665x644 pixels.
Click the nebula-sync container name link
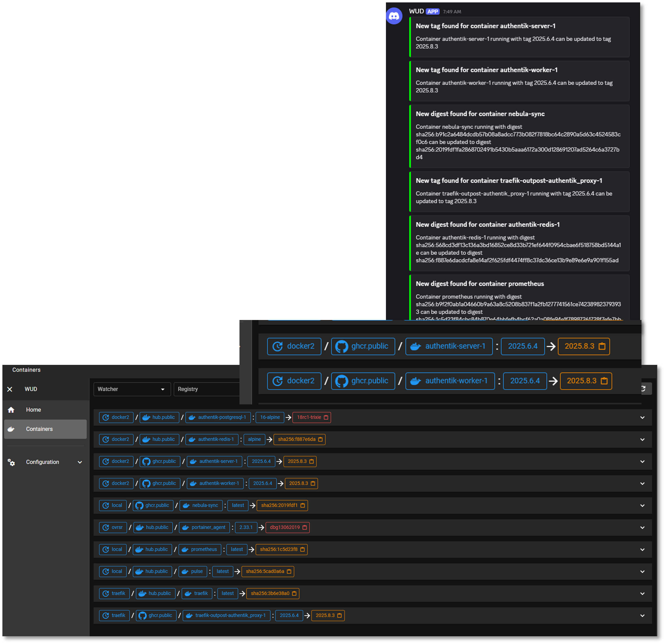coord(205,505)
